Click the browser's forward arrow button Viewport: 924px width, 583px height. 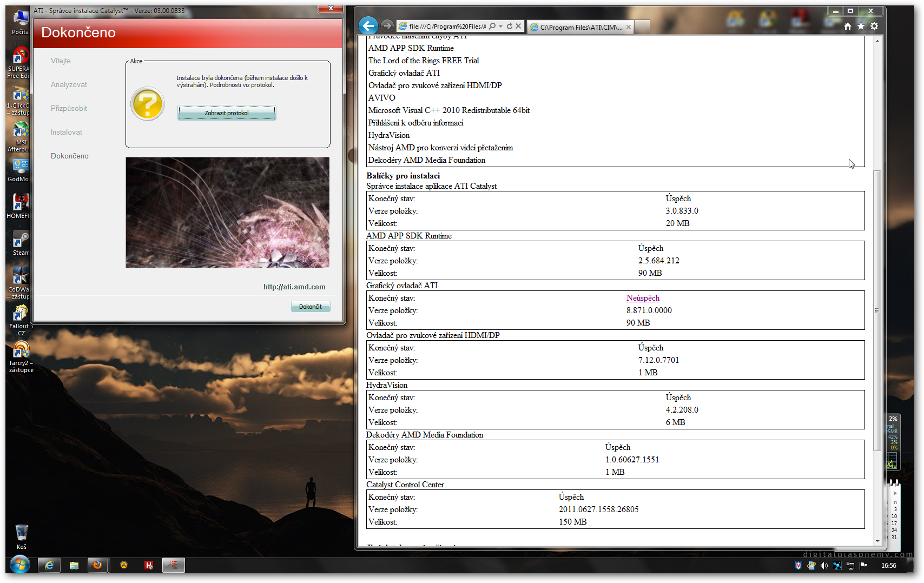click(387, 25)
